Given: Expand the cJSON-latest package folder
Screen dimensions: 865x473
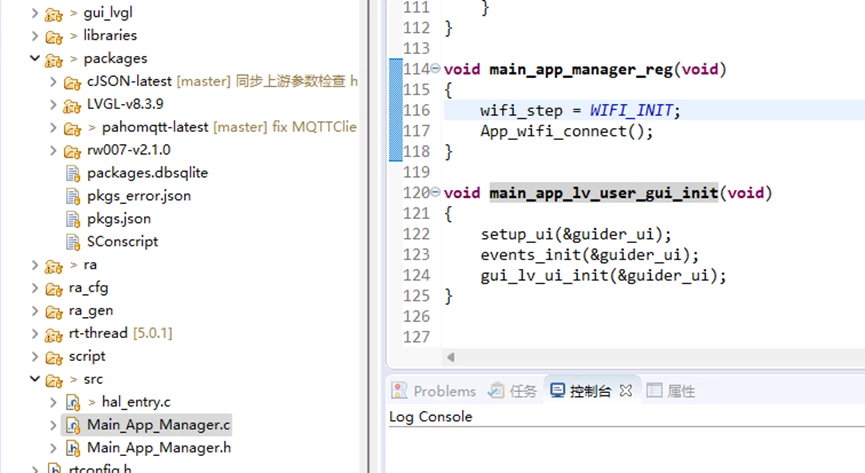Looking at the screenshot, I should pos(53,82).
